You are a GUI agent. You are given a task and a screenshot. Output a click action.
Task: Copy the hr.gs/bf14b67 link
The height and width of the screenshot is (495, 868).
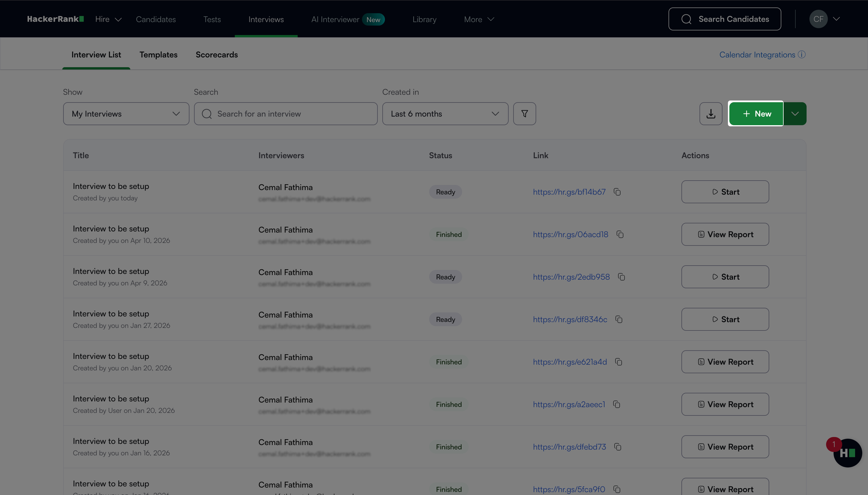617,192
